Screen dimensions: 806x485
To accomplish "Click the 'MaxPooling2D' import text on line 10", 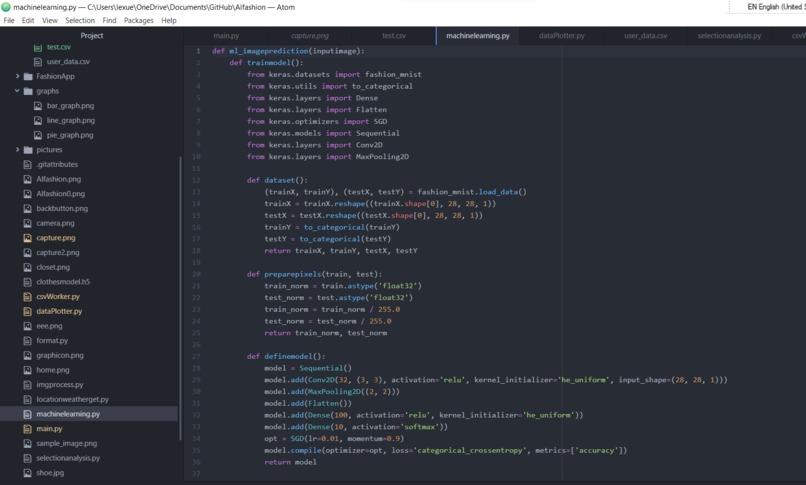I will pyautogui.click(x=382, y=157).
